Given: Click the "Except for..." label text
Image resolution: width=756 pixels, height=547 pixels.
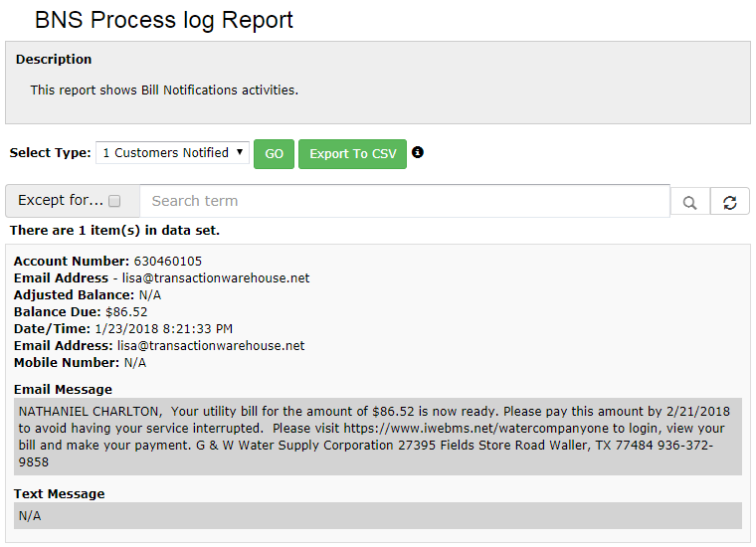Looking at the screenshot, I should 61,201.
